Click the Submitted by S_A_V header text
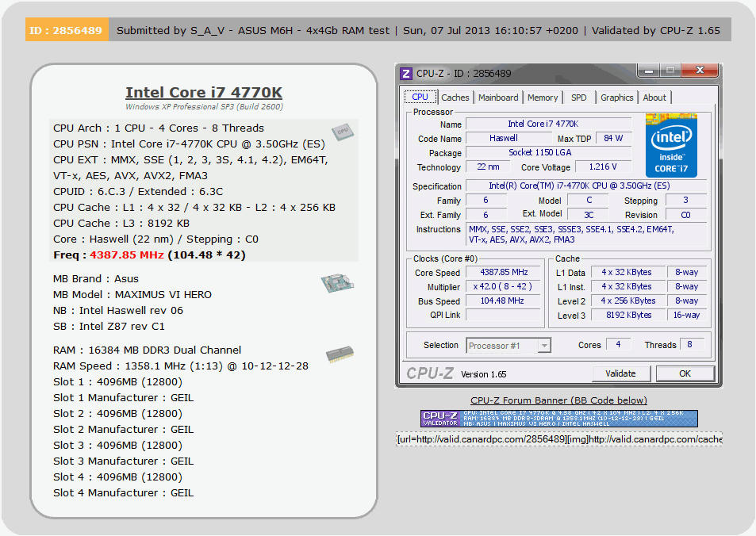 [x=253, y=30]
